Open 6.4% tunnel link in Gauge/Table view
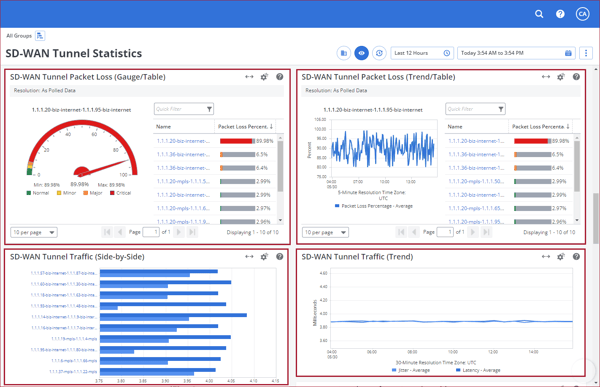The height and width of the screenshot is (387, 600). tap(183, 168)
